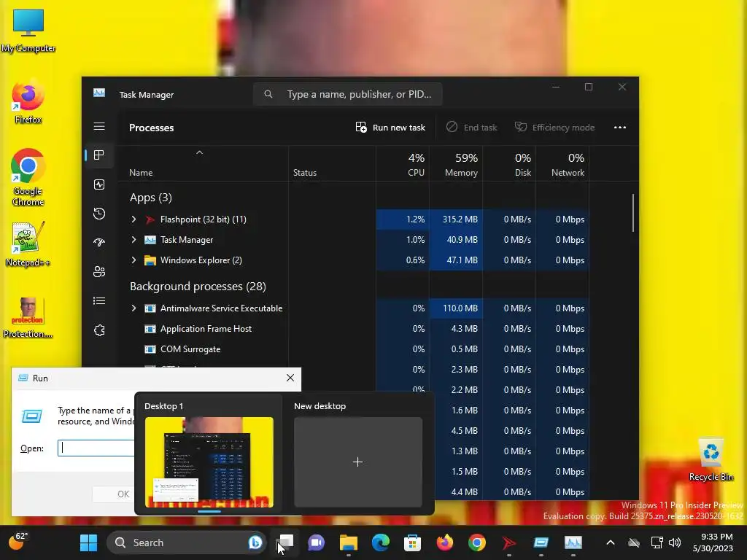Click End task button
Screen dimensions: 747x560
[x=472, y=127]
